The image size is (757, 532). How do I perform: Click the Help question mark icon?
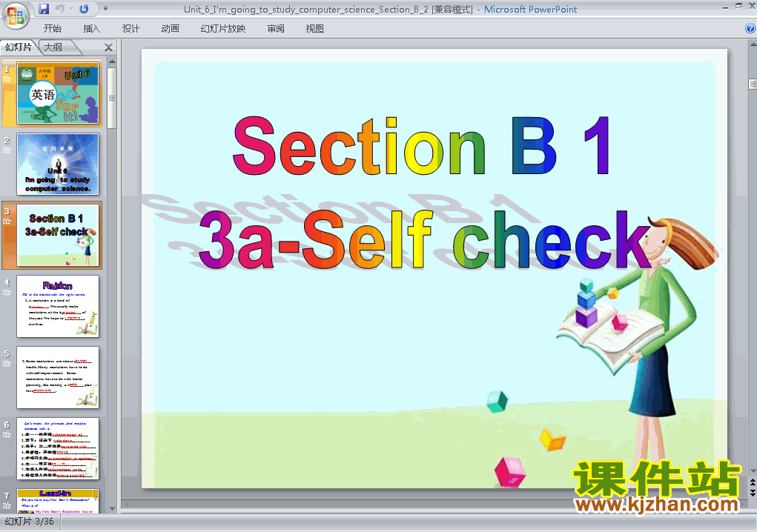click(750, 28)
